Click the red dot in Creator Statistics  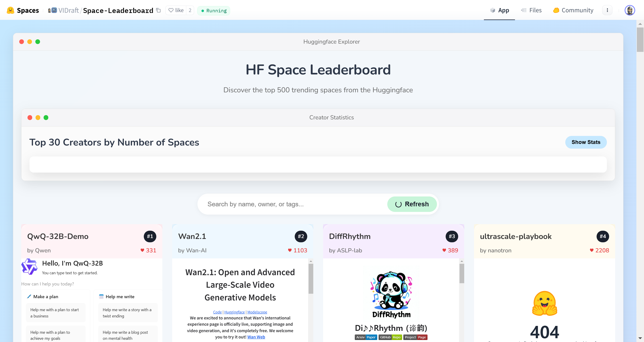(x=30, y=118)
